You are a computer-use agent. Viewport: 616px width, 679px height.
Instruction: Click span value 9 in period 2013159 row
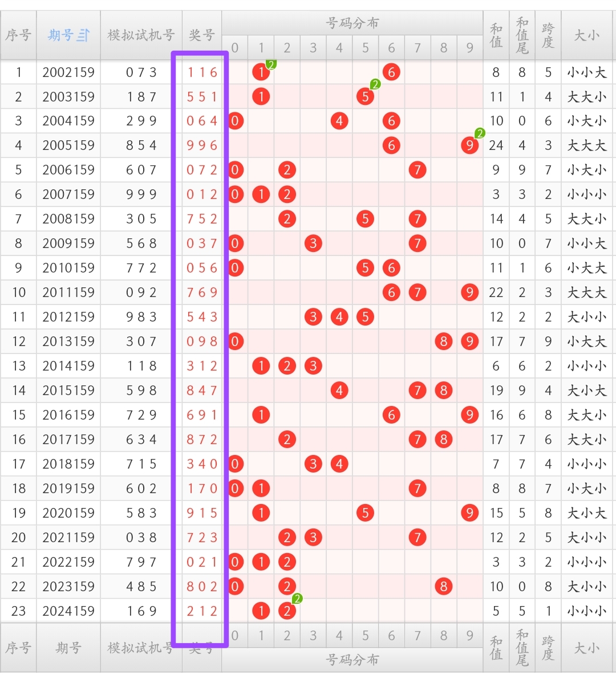pyautogui.click(x=548, y=341)
